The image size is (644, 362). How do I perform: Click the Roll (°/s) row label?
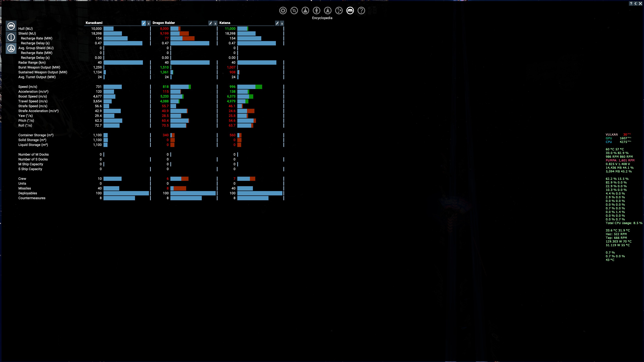pos(25,125)
